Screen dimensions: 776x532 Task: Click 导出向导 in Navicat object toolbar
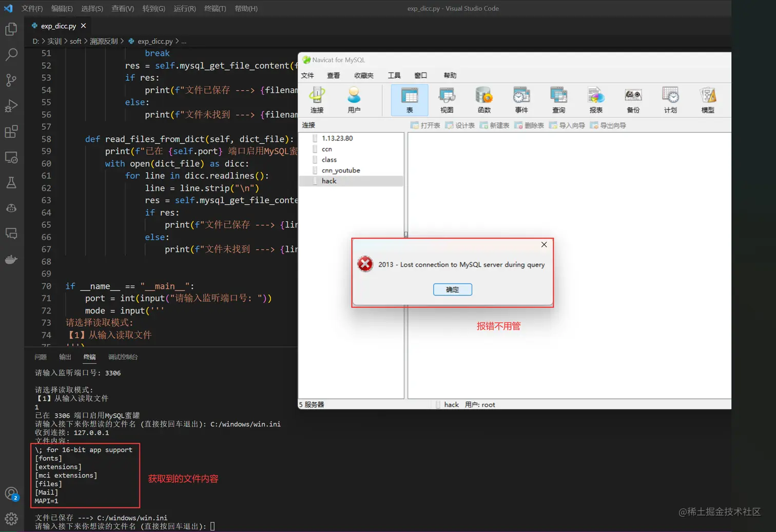coord(608,125)
